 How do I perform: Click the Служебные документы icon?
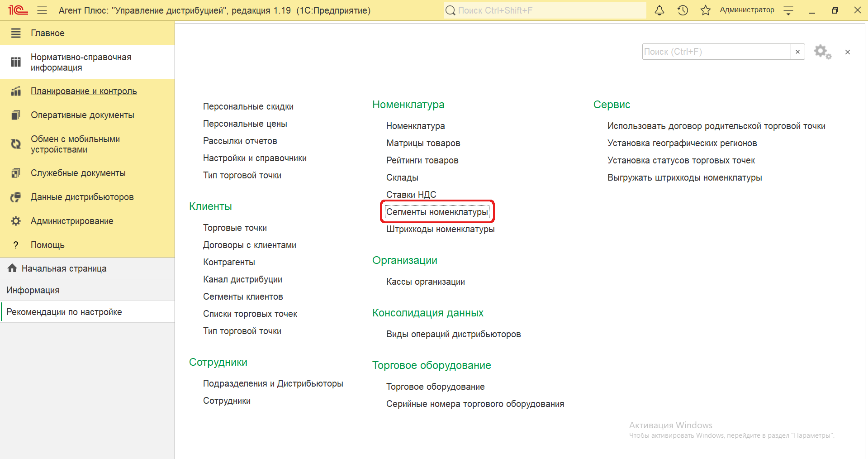16,173
